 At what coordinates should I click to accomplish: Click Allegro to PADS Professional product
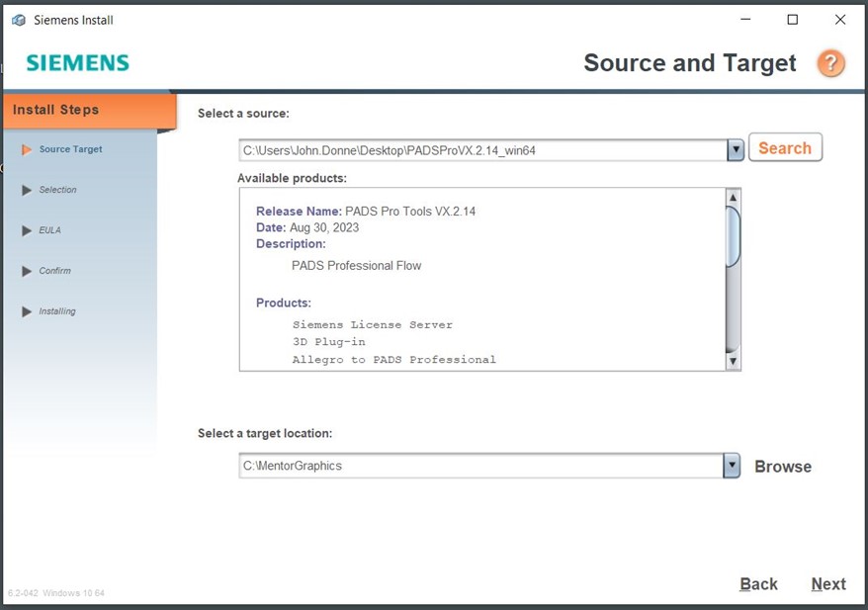coord(393,360)
